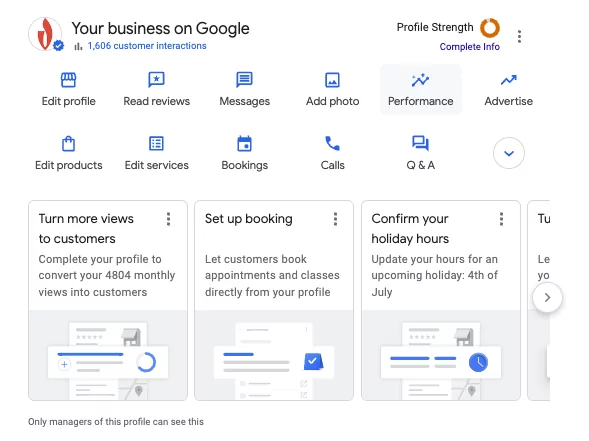This screenshot has width=589, height=441.
Task: Click the Profile Strength orange ring
Action: [x=490, y=28]
